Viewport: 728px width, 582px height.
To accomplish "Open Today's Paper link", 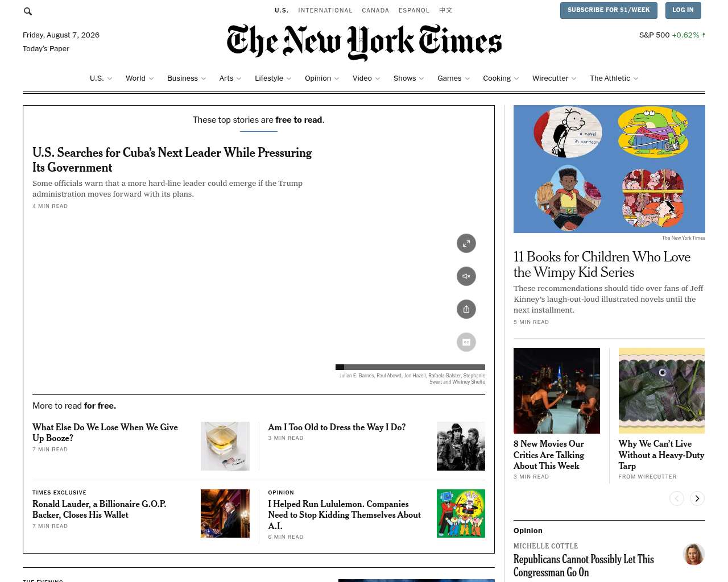I will [46, 49].
